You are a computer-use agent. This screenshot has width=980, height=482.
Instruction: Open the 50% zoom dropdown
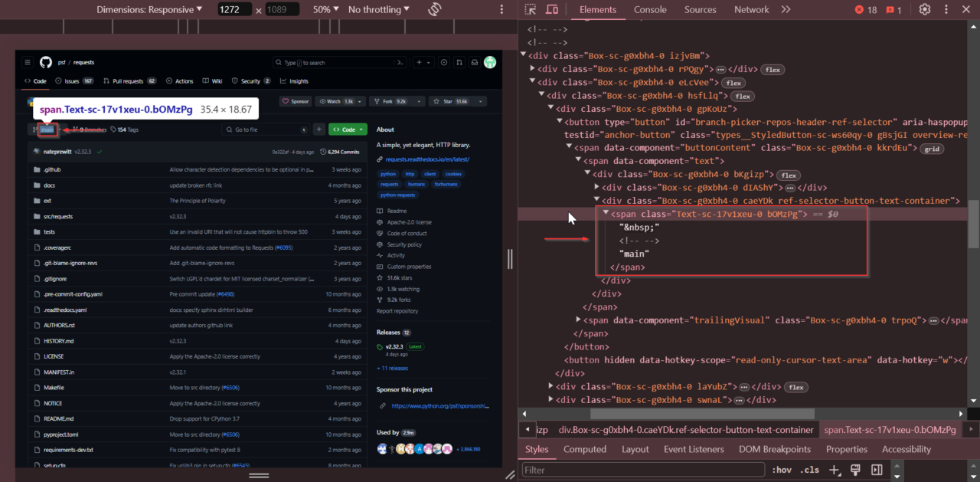pyautogui.click(x=326, y=9)
